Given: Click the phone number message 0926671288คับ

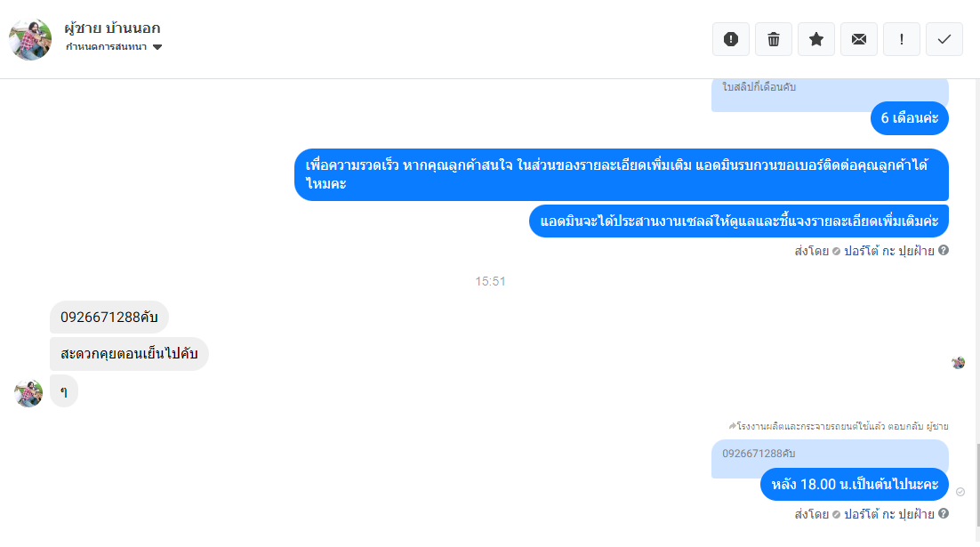Looking at the screenshot, I should 109,317.
